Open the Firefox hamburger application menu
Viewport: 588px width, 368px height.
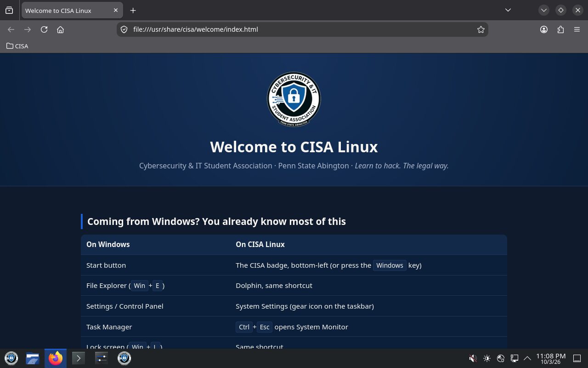tap(577, 29)
